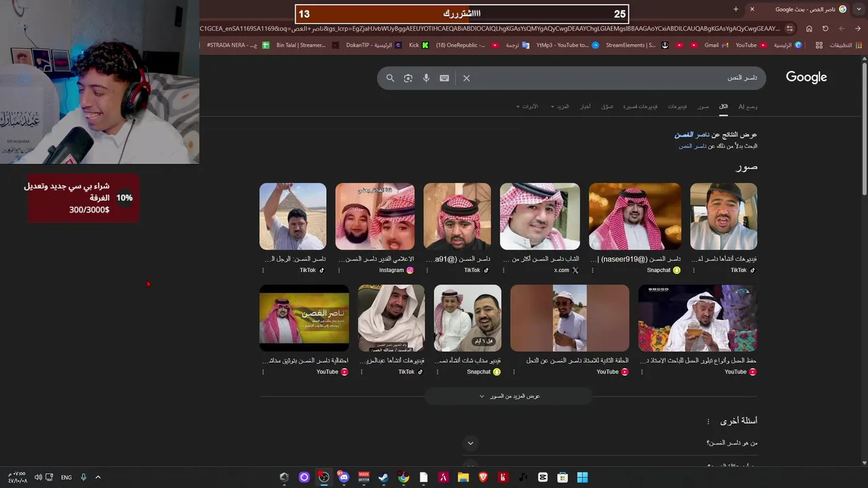Open the StreamElements bookmark
The width and height of the screenshot is (868, 488).
coord(636,45)
